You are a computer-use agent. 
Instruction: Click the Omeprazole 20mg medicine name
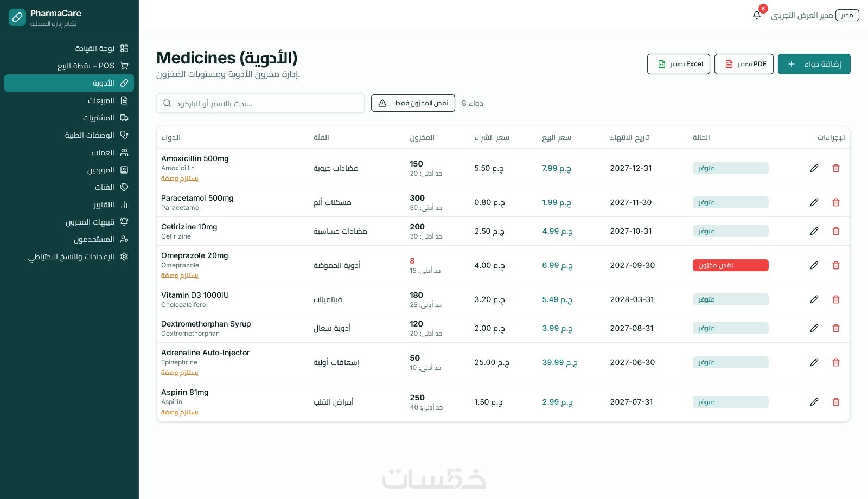click(194, 255)
